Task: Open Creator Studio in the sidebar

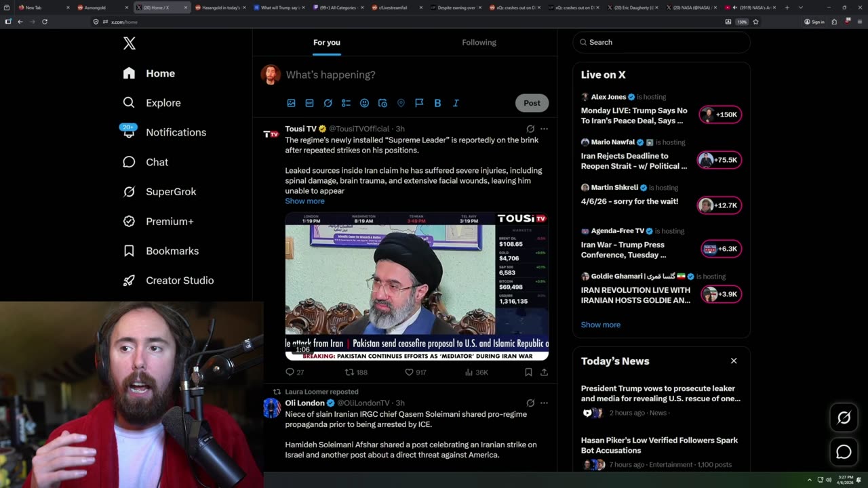Action: (168, 280)
